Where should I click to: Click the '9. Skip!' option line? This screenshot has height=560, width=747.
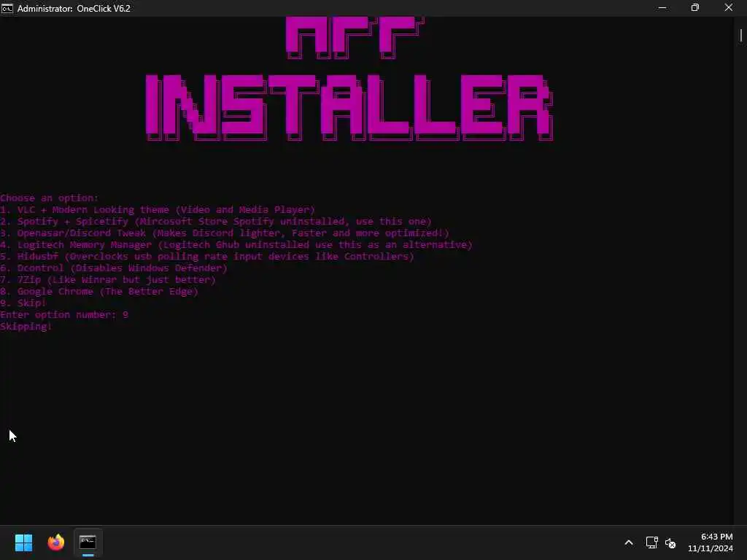23,303
